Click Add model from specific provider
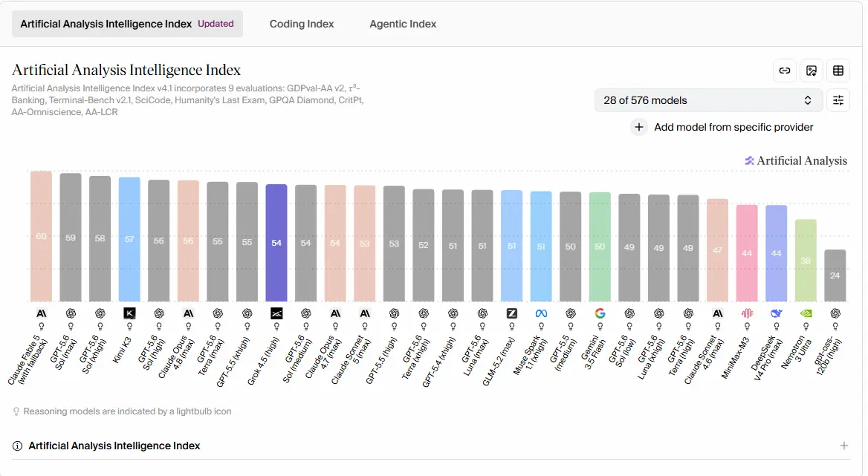Image resolution: width=868 pixels, height=476 pixels. tap(733, 127)
